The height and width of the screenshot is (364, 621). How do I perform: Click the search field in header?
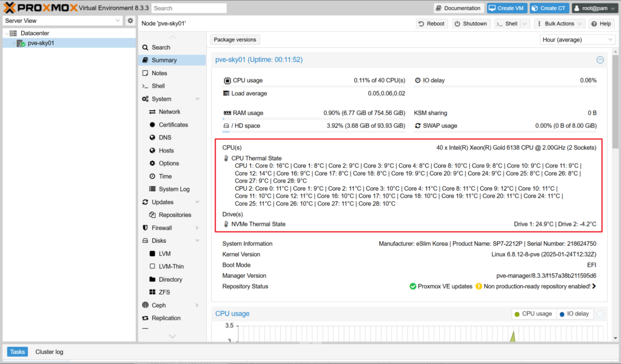(x=189, y=8)
